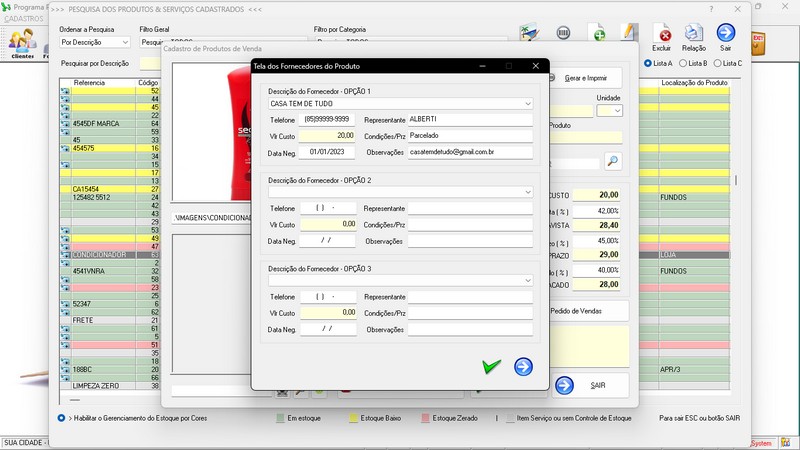The image size is (800, 450).
Task: Click the Vlr Custo field of OPÇÃO 3
Action: point(328,313)
